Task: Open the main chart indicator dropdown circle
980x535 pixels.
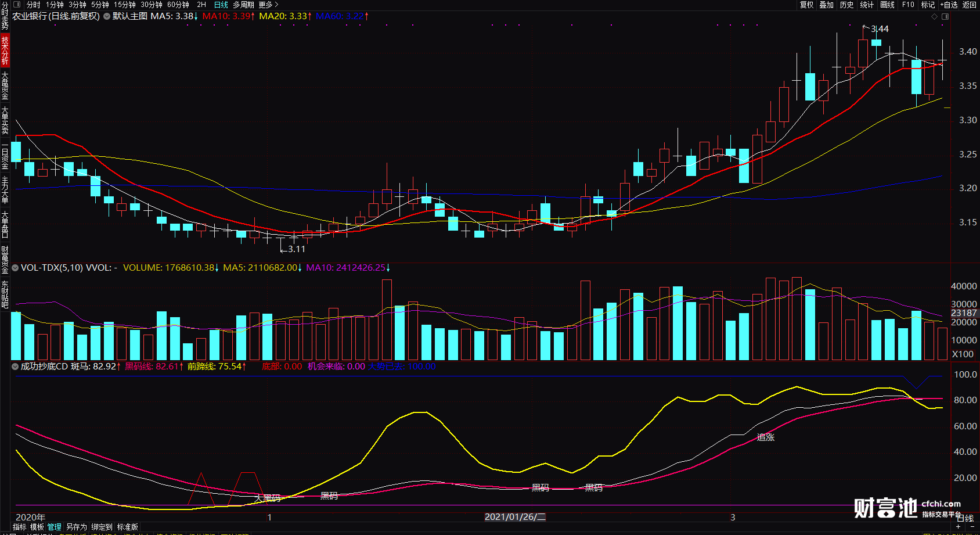Action: [x=107, y=16]
